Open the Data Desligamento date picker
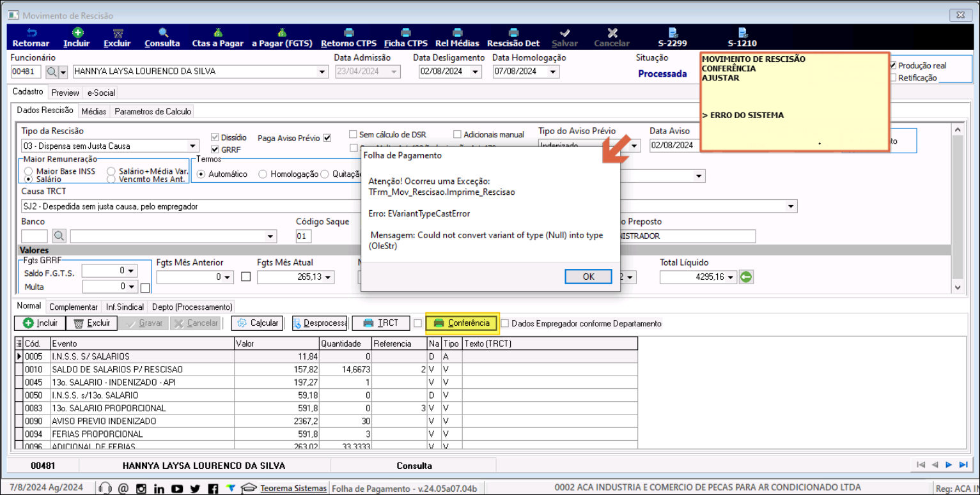 tap(475, 72)
